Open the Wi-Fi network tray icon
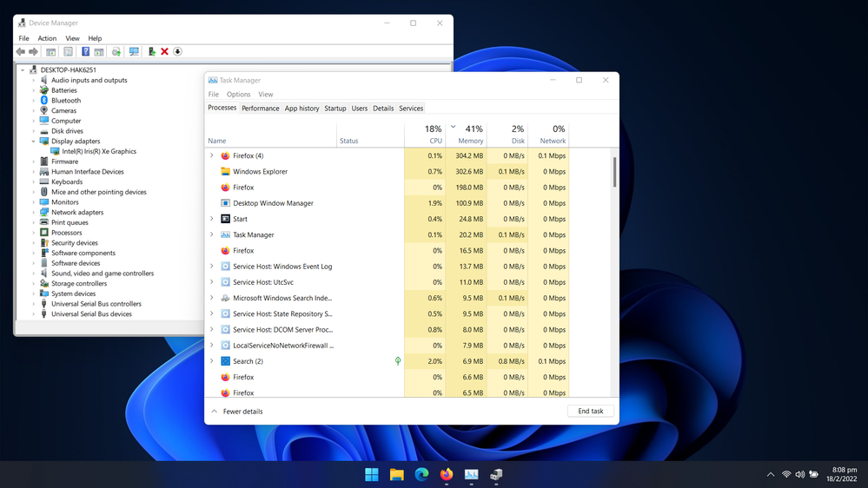Viewport: 868px width, 488px height. tap(786, 474)
